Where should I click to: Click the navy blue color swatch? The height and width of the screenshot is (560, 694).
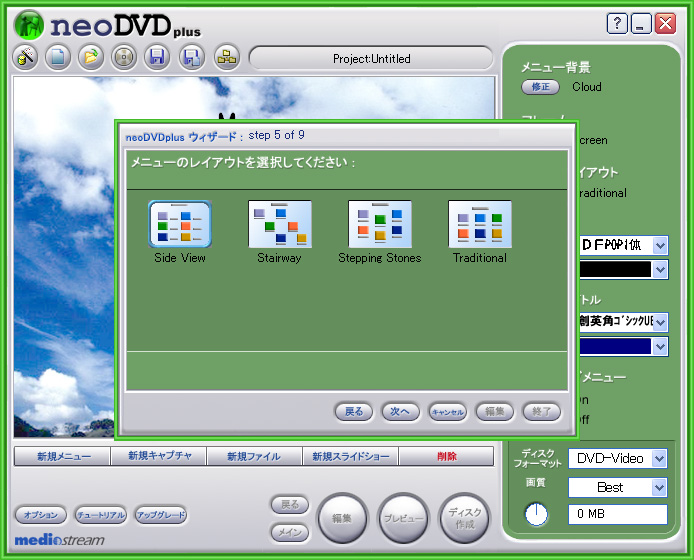[615, 347]
